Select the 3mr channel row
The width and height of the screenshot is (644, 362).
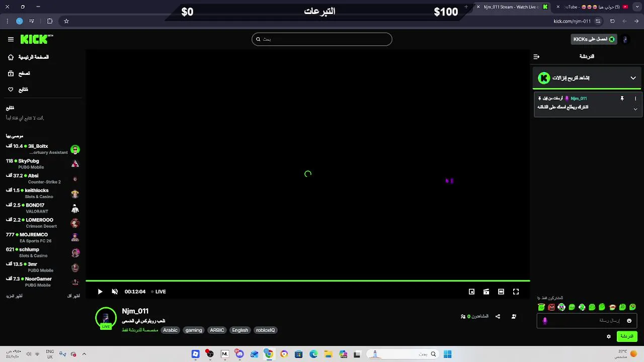point(43,267)
